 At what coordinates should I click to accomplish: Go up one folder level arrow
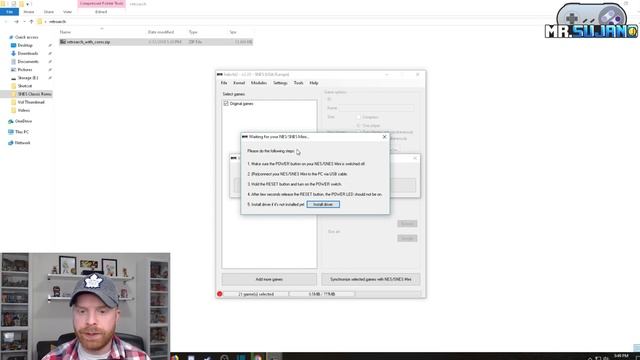(x=31, y=22)
